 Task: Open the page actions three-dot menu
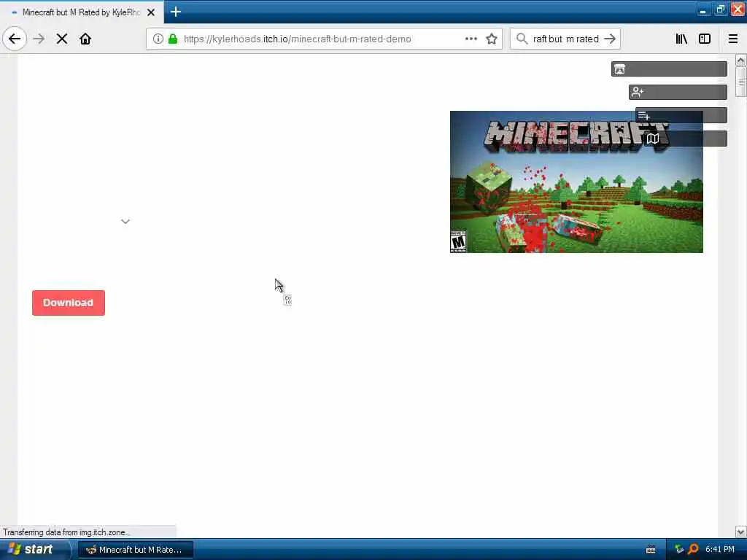(x=471, y=39)
